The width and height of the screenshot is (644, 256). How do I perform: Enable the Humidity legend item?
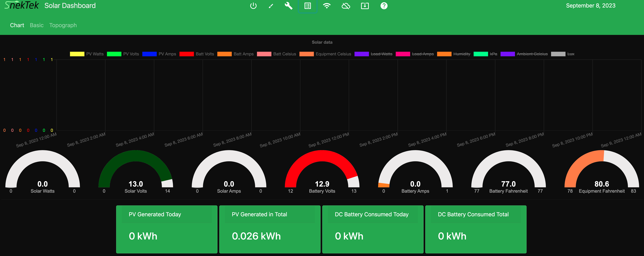tap(461, 54)
